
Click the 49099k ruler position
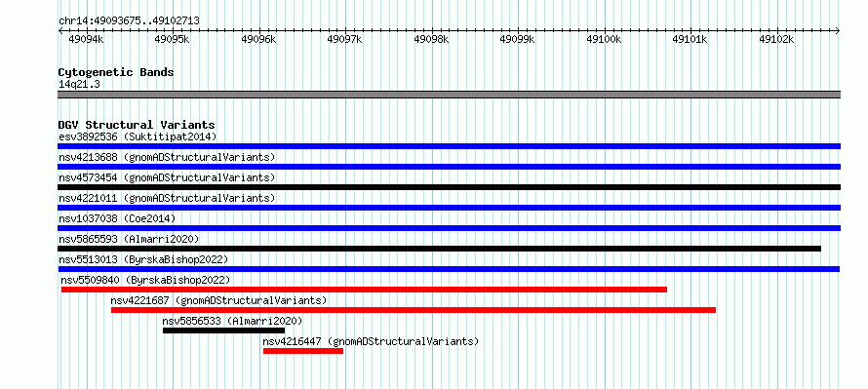[518, 40]
